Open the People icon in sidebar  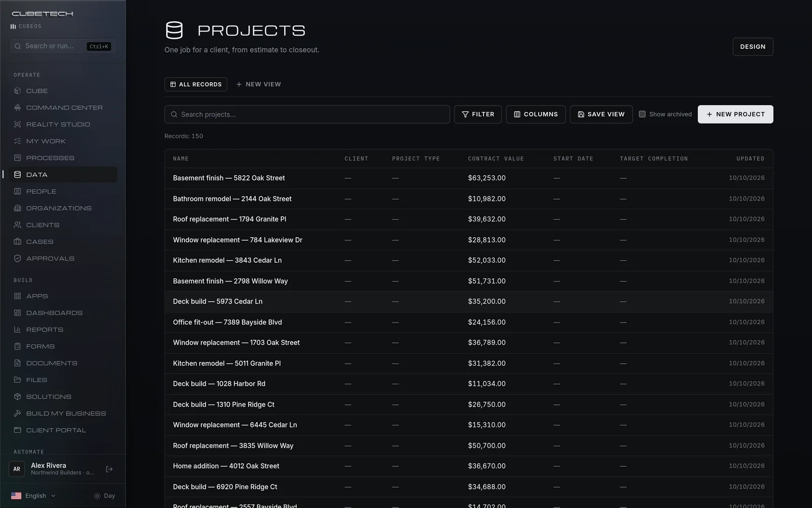(x=17, y=192)
